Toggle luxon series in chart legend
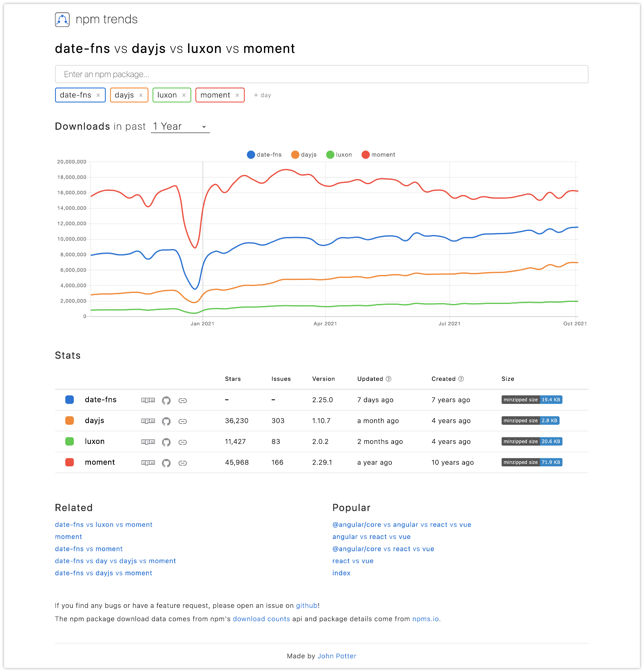This screenshot has height=672, width=644. (339, 155)
